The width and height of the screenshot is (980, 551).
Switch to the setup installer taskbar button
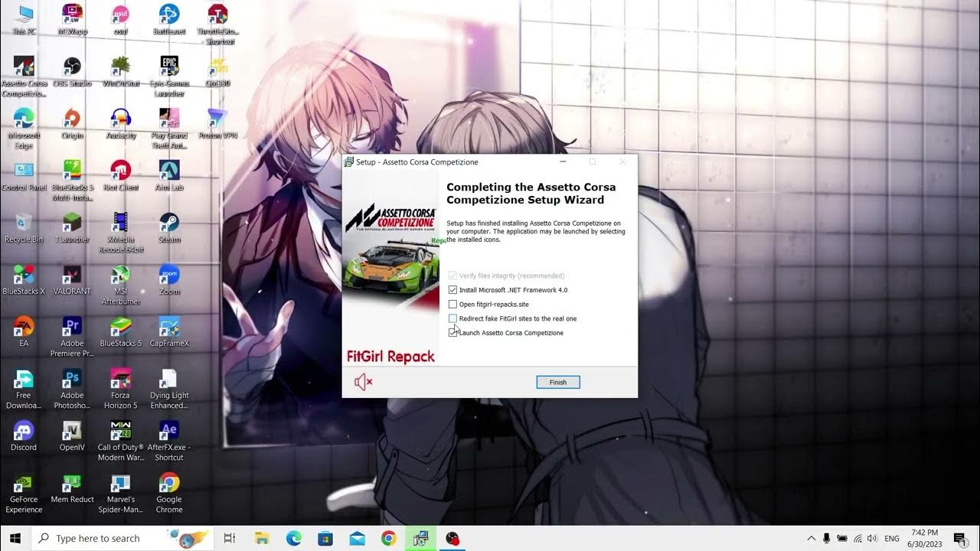pyautogui.click(x=420, y=539)
